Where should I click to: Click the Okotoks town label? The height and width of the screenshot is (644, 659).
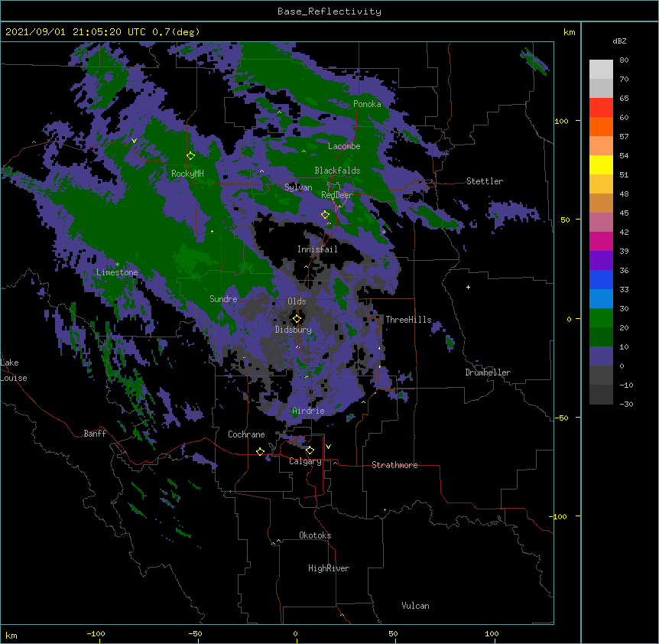(315, 535)
